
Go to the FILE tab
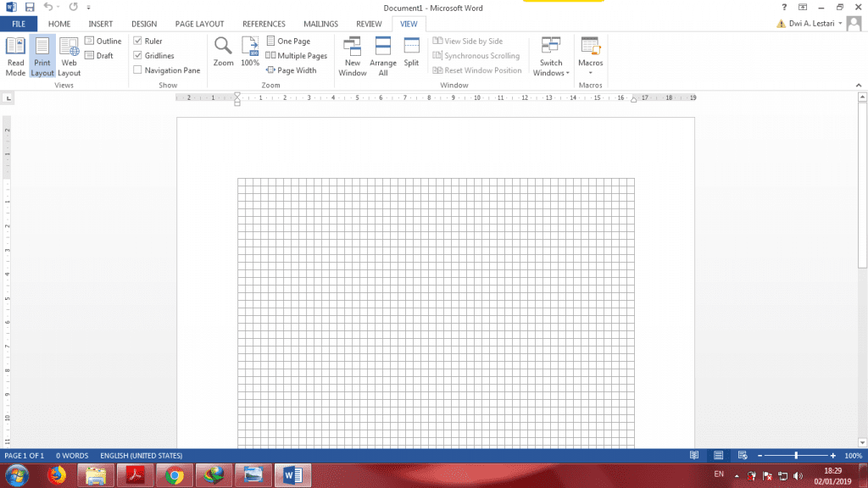[x=19, y=24]
